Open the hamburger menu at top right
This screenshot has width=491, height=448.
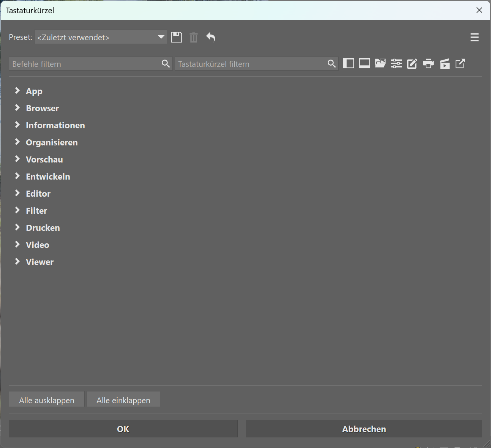point(474,37)
